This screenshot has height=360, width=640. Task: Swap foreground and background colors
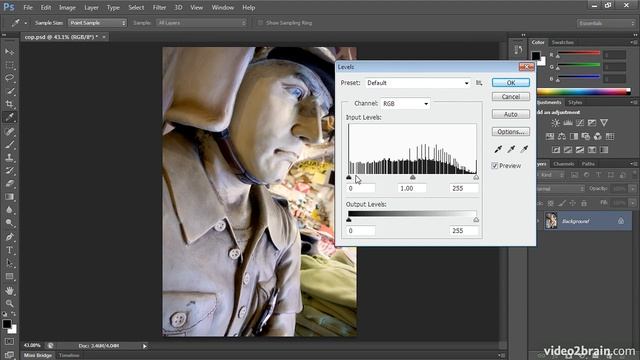pos(13,314)
